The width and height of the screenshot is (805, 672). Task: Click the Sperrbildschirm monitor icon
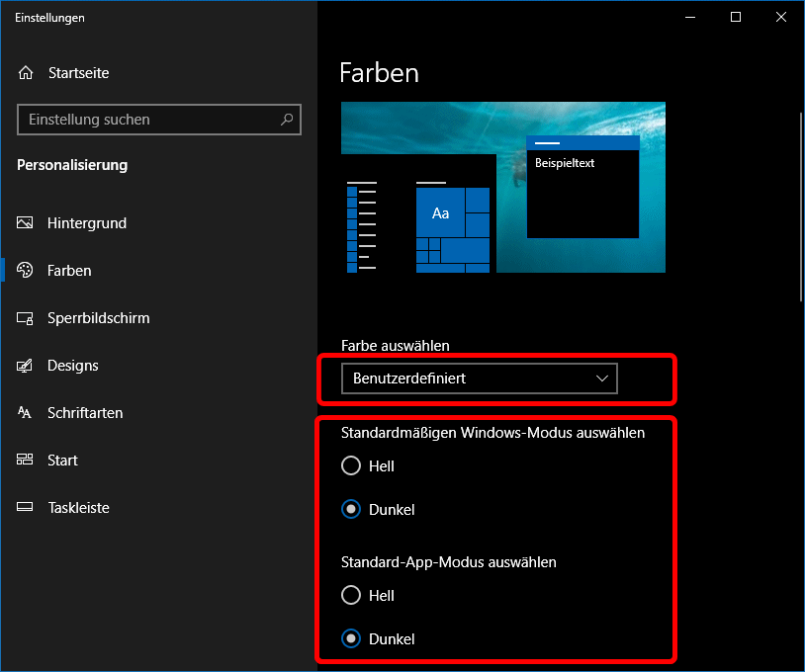[26, 318]
